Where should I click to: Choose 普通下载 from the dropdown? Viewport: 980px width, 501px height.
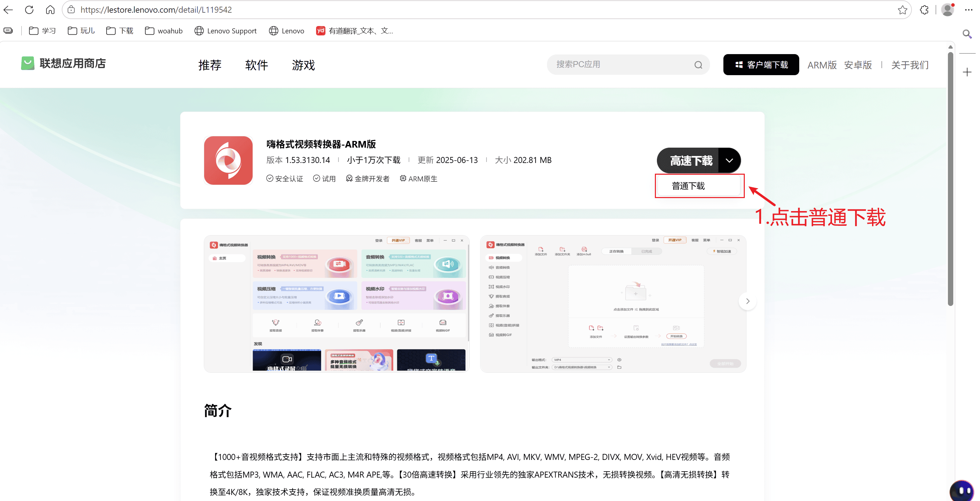(x=699, y=186)
